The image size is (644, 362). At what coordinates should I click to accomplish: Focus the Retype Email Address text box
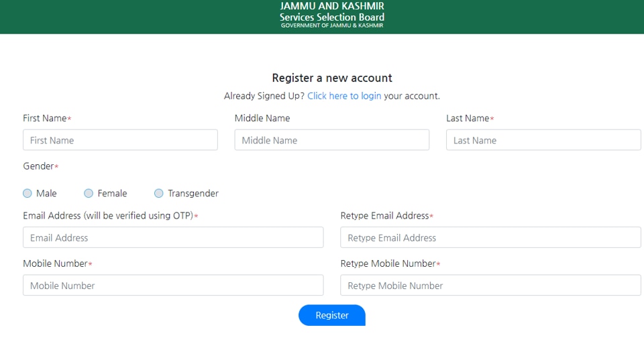[490, 237]
